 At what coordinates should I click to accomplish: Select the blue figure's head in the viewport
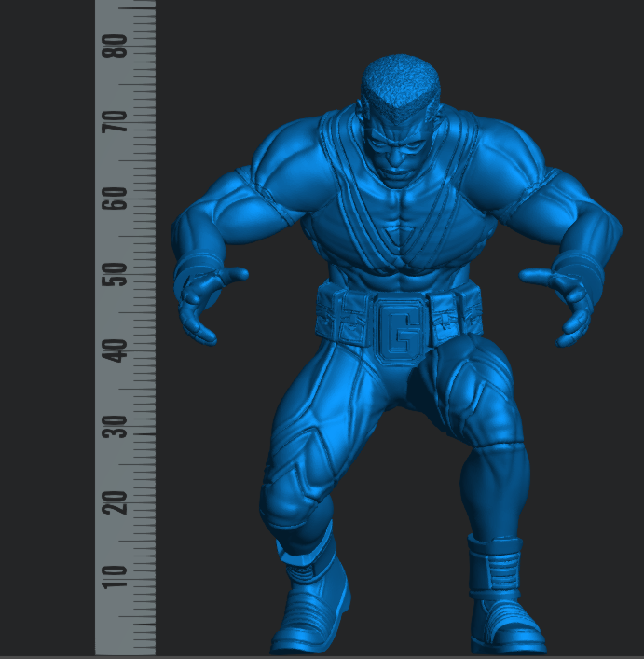click(x=399, y=120)
